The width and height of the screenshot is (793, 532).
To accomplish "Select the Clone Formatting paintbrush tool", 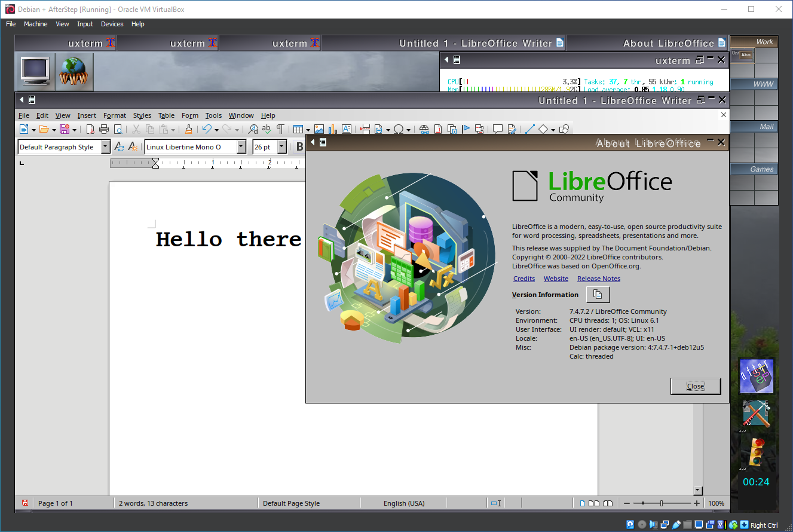I will pos(188,129).
